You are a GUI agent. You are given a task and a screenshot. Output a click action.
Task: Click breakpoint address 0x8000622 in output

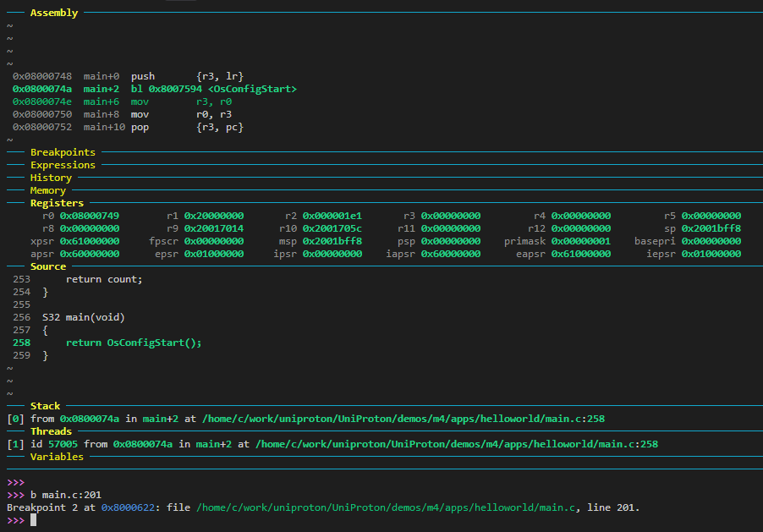[128, 507]
